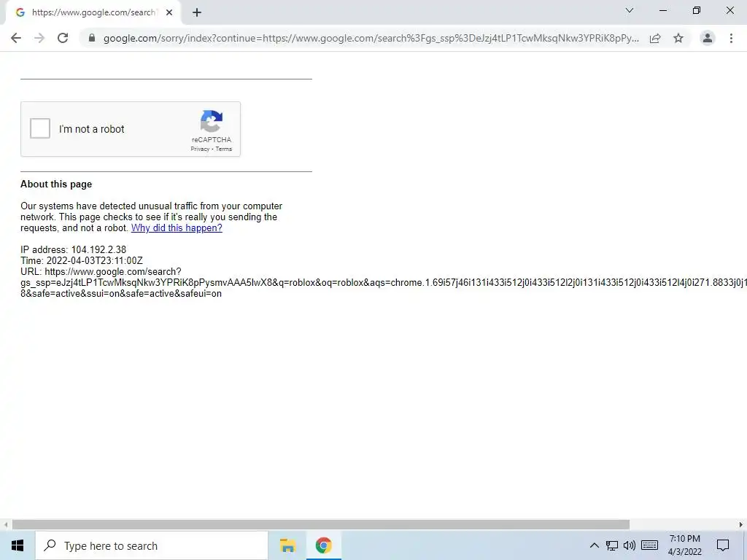Click the "Time: 2022-04-03T23:11:00Z" text
This screenshot has height=560, width=747.
[x=82, y=260]
